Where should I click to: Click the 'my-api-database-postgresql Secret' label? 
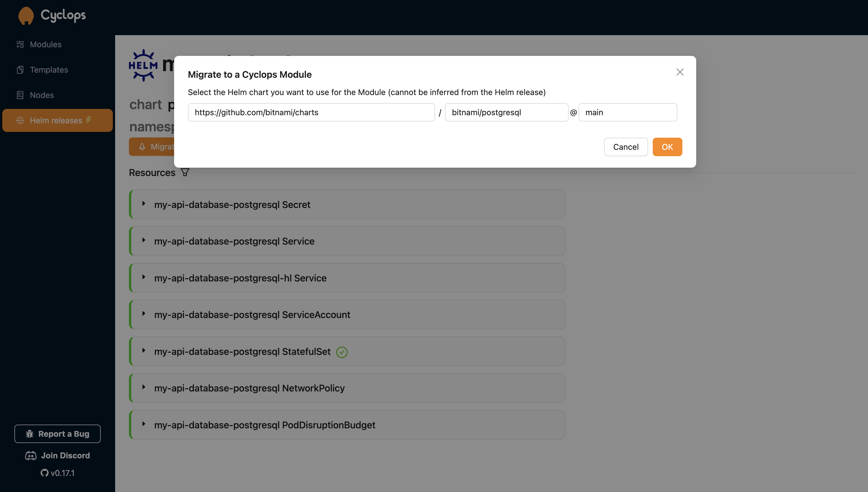pyautogui.click(x=232, y=205)
